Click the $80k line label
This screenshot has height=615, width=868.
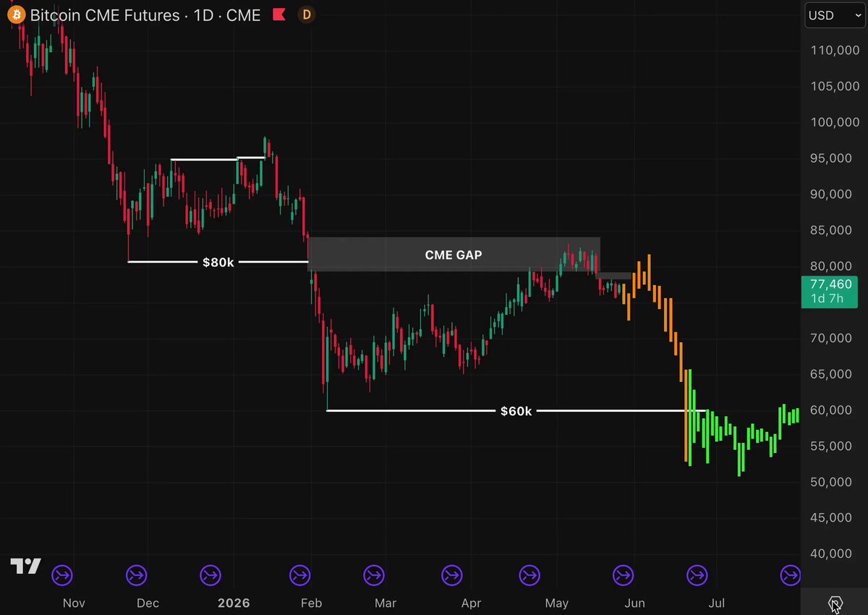[x=218, y=262]
